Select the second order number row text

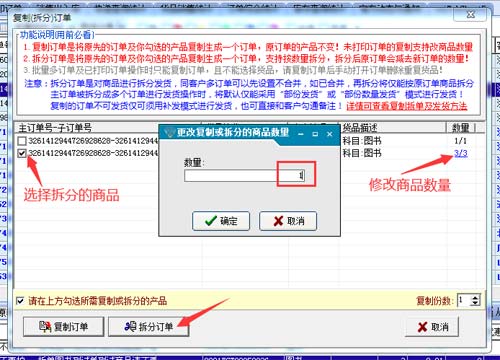coord(93,153)
